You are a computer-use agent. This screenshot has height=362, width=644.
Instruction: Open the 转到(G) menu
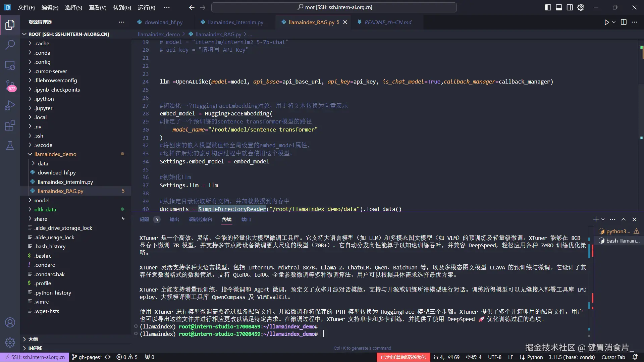pos(122,7)
